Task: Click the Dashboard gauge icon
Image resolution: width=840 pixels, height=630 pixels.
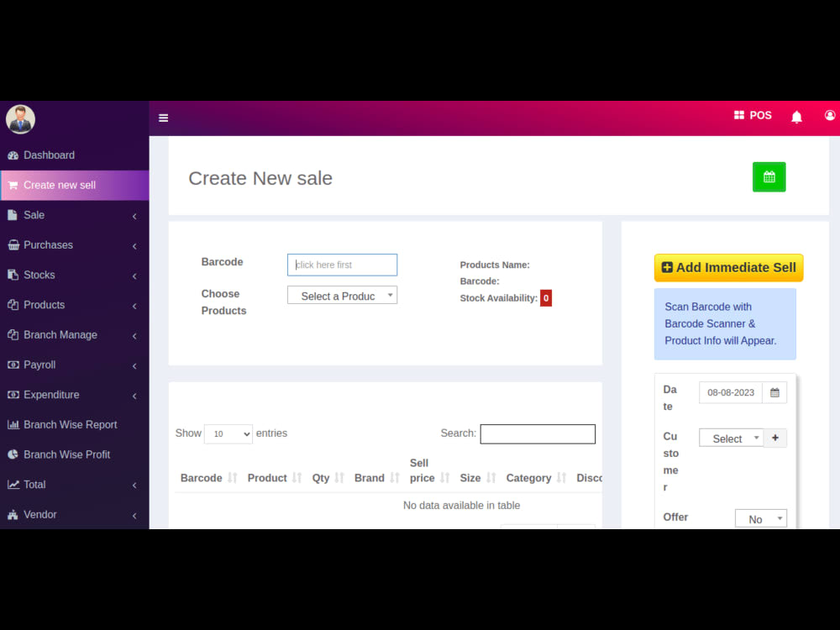Action: click(13, 155)
